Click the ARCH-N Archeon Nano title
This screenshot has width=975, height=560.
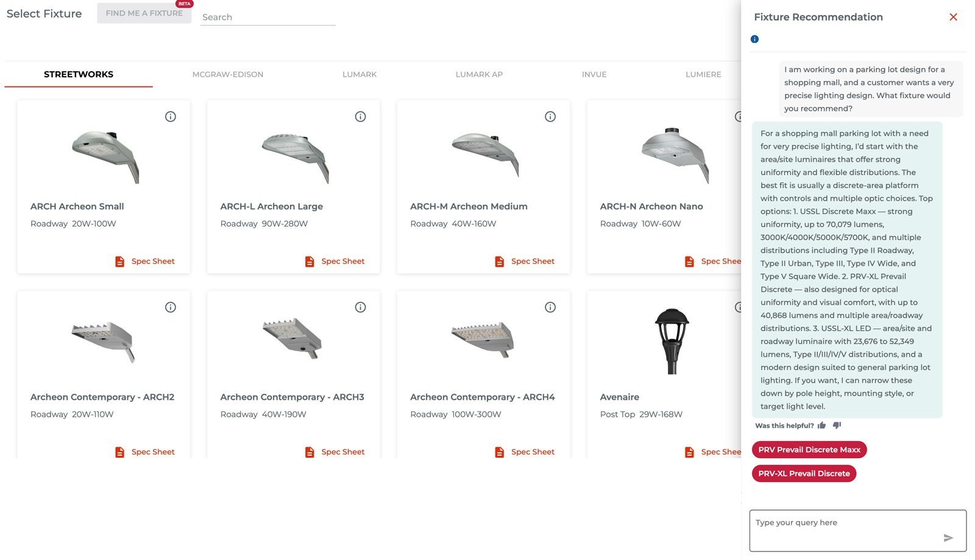click(651, 207)
